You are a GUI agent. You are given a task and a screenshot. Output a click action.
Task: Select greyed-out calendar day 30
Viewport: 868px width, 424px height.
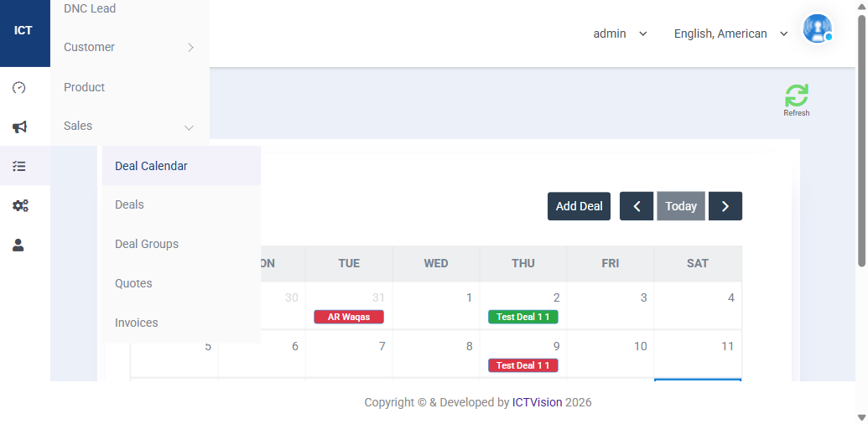[x=292, y=298]
